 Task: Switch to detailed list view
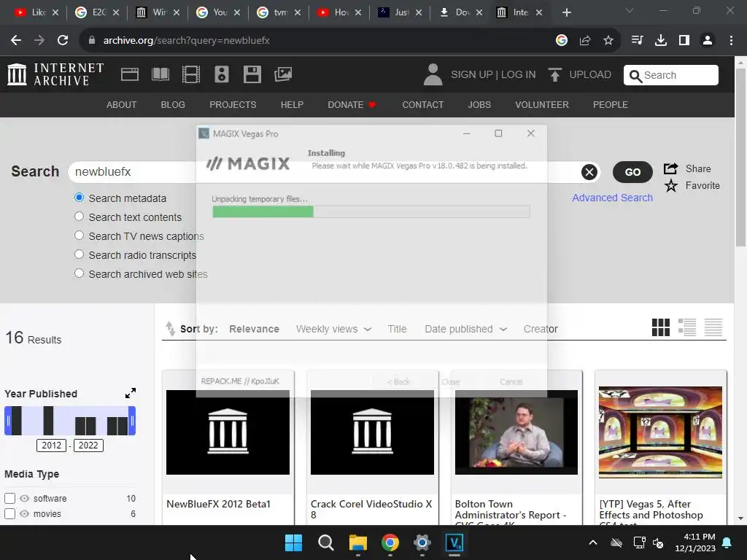(x=687, y=327)
